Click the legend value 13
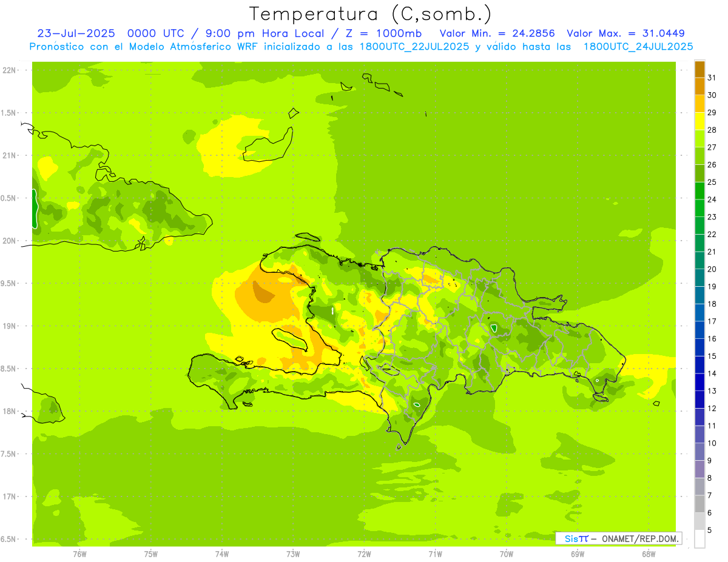728x562 pixels. click(712, 391)
